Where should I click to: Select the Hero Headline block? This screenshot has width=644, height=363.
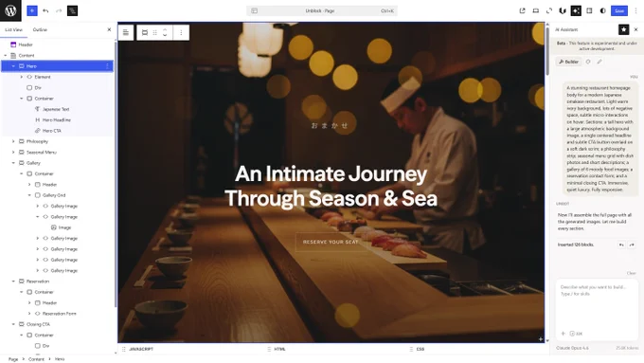57,119
